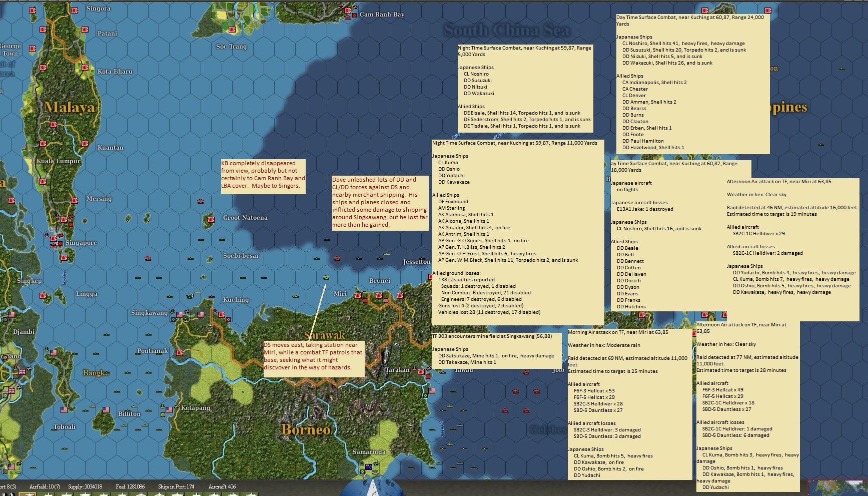868x496 pixels.
Task: Select the Tarakan base flag icon
Action: pyautogui.click(x=421, y=372)
